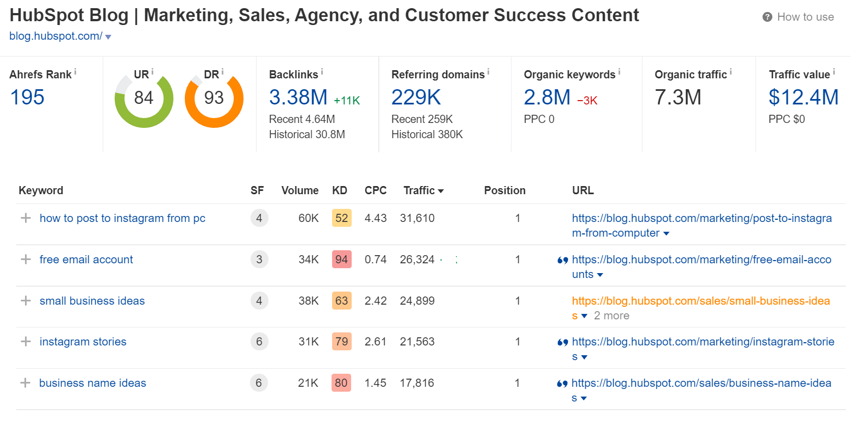Open the free-email-accounts URL
The width and height of the screenshot is (868, 445).
tap(702, 267)
